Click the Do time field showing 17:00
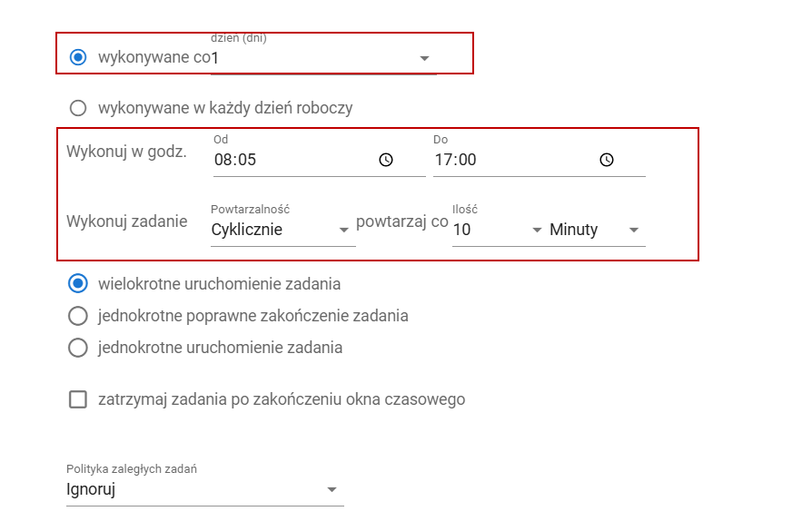The image size is (812, 531). tap(540, 160)
